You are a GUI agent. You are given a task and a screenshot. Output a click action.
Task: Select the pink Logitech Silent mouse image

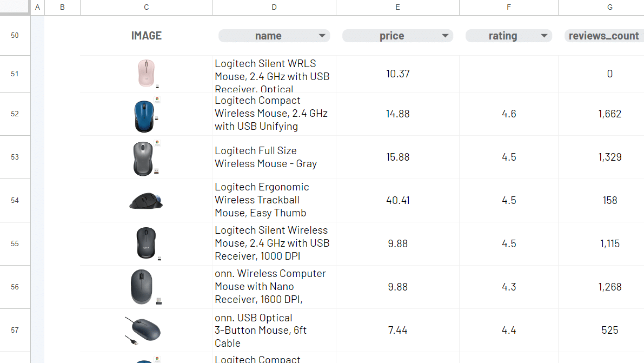[146, 73]
